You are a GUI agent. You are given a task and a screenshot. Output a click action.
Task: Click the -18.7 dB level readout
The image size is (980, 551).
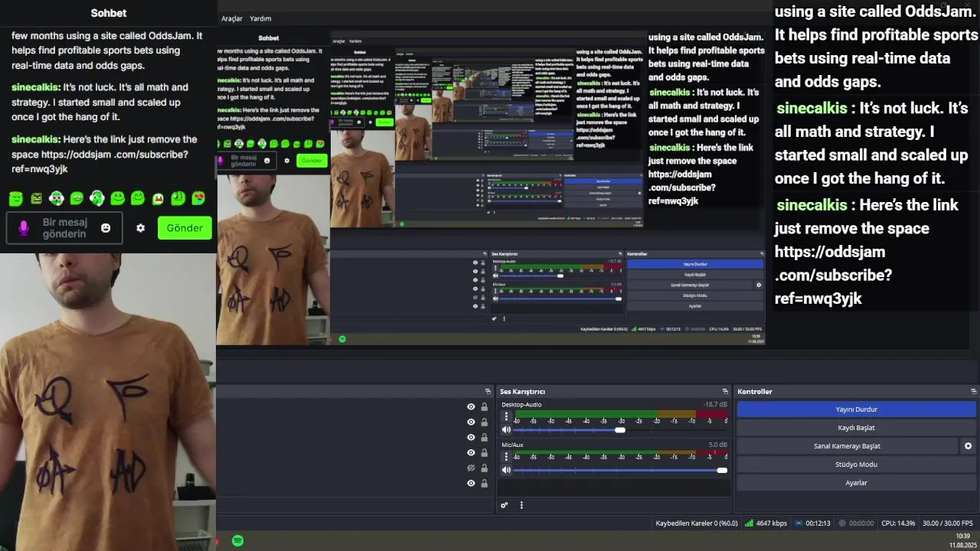click(715, 404)
